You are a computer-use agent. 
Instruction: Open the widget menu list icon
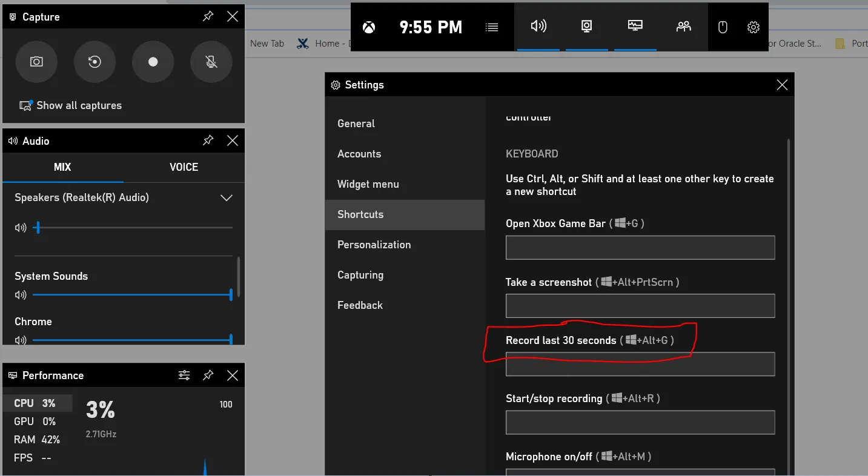tap(492, 27)
